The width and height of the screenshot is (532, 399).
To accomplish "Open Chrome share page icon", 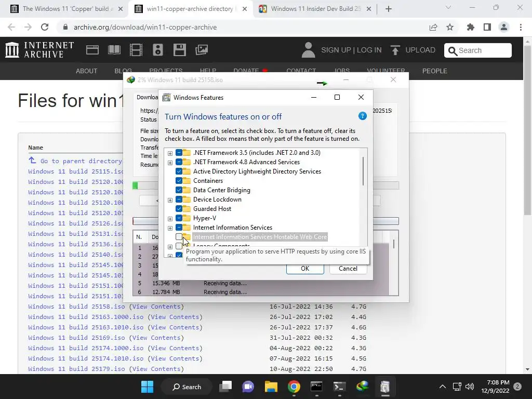I will tap(433, 27).
